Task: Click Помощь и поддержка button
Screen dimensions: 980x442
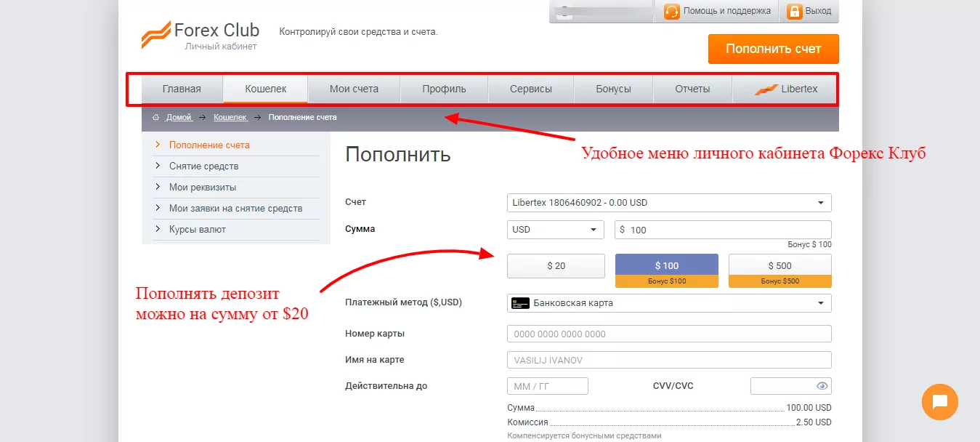Action: (716, 12)
